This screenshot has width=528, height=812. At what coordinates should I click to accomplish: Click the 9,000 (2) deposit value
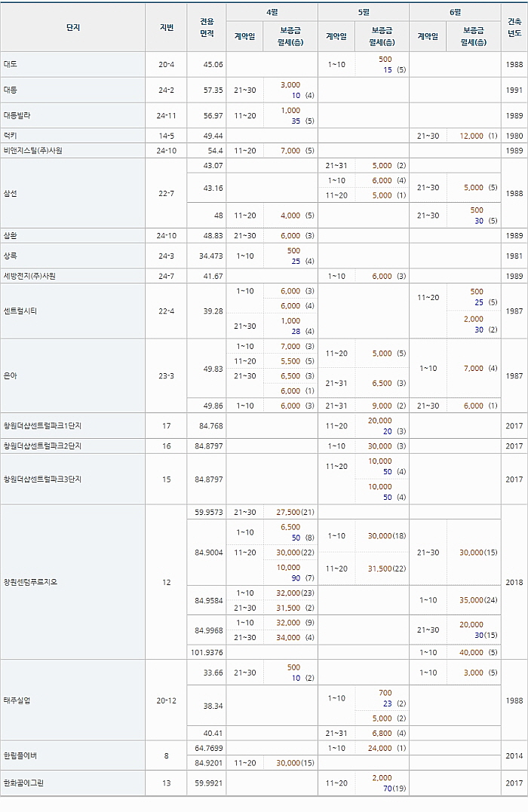388,406
